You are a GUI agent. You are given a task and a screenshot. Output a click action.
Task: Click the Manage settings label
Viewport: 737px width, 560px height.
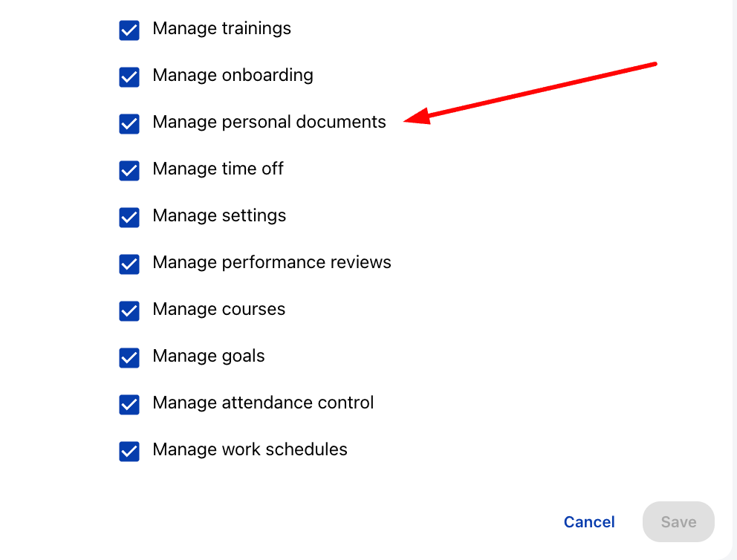tap(219, 215)
